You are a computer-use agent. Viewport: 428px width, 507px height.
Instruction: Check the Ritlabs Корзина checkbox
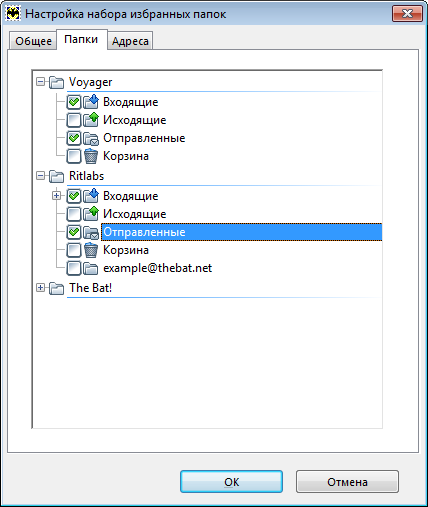point(74,250)
